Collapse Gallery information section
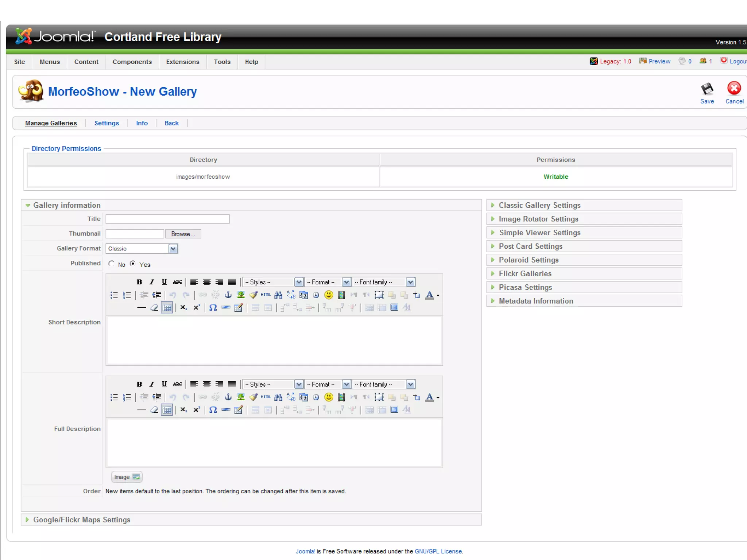This screenshot has height=560, width=747. [251, 205]
